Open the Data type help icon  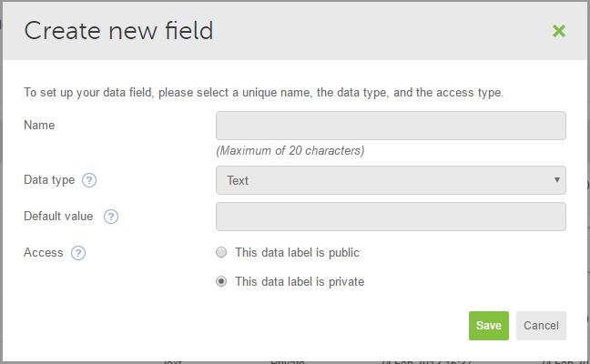pyautogui.click(x=89, y=180)
